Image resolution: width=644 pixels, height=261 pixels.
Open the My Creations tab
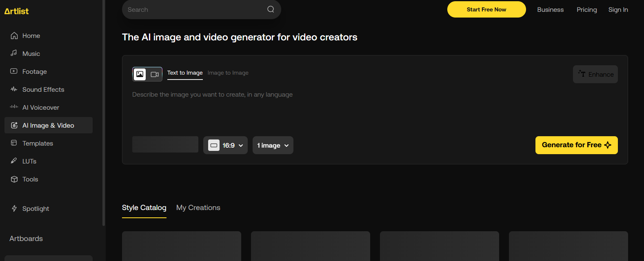click(198, 208)
